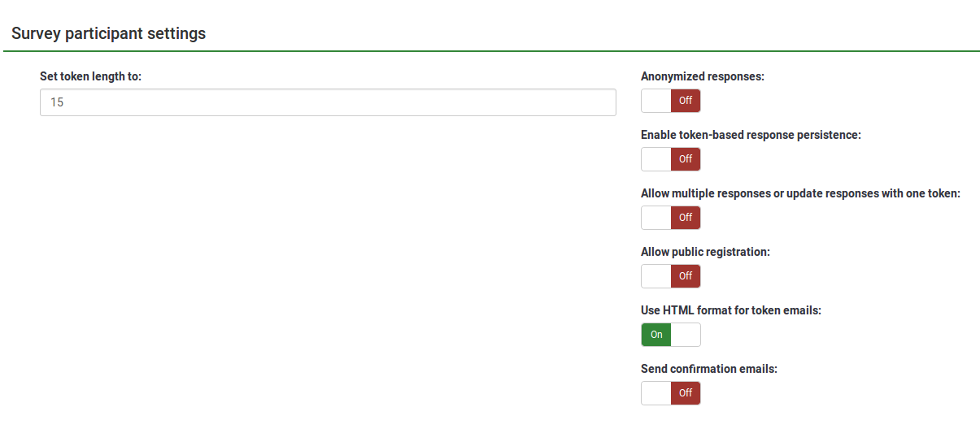Click the "Send confirmation emails:" label text
The width and height of the screenshot is (980, 433).
point(709,369)
